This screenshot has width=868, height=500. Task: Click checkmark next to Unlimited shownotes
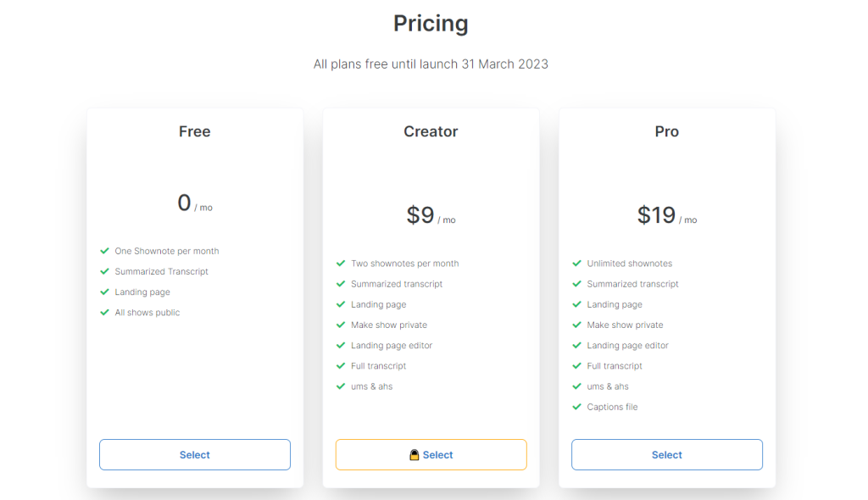[x=577, y=264]
